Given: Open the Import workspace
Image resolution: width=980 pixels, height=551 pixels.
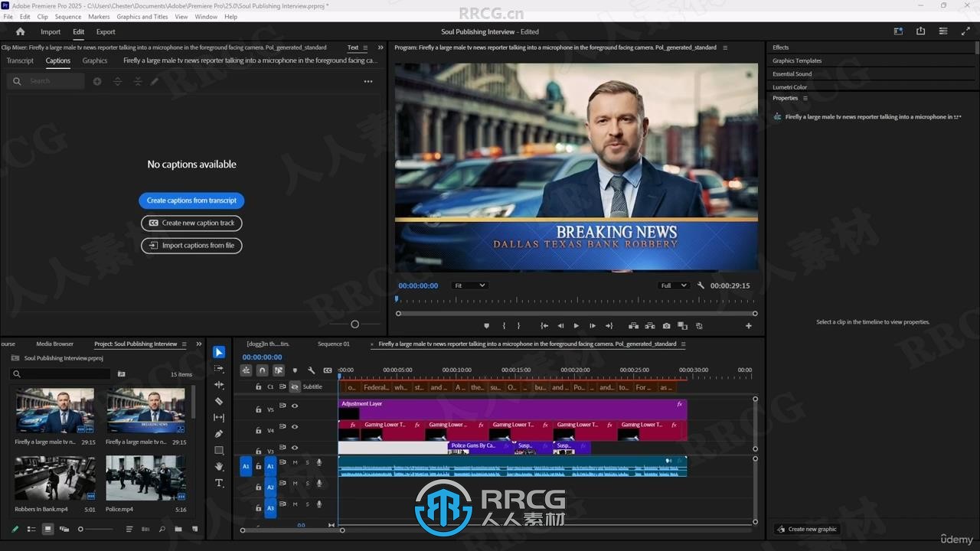Looking at the screenshot, I should 51,32.
